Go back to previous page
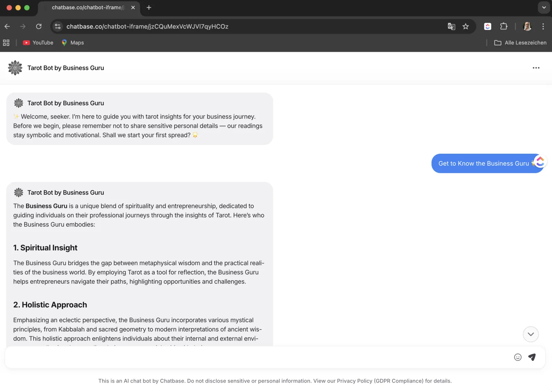Image resolution: width=552 pixels, height=392 pixels. (x=7, y=27)
